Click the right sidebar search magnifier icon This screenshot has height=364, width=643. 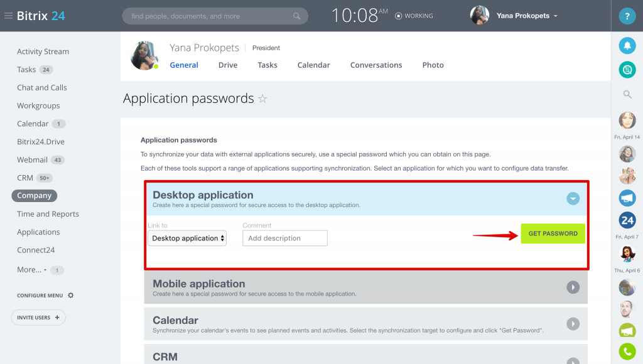pyautogui.click(x=627, y=94)
